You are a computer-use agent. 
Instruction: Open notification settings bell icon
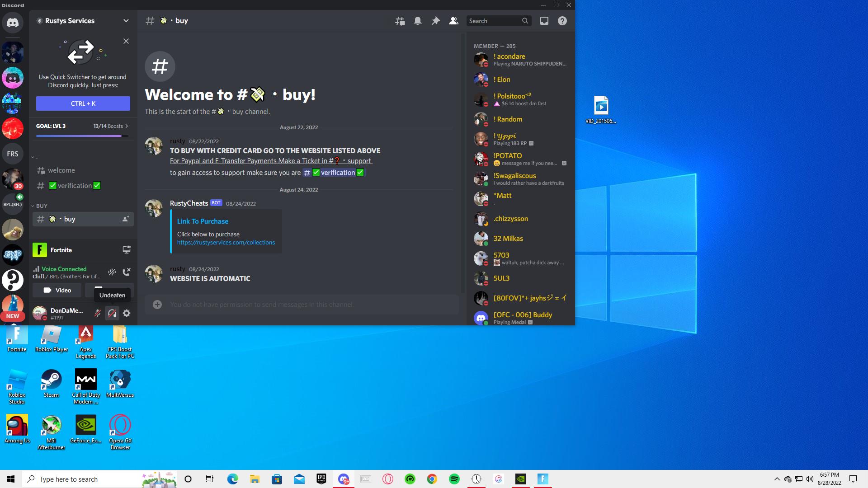[418, 21]
